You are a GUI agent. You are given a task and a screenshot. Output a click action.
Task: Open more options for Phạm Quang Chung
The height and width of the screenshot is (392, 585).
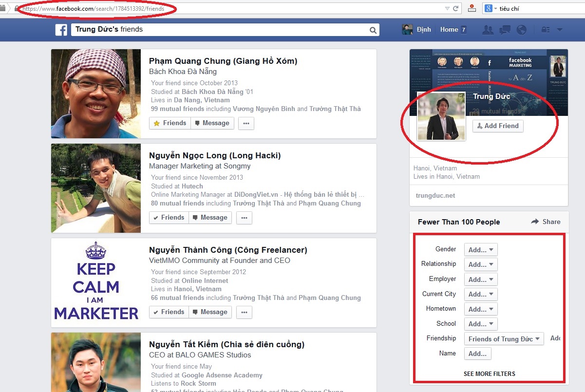pos(246,123)
